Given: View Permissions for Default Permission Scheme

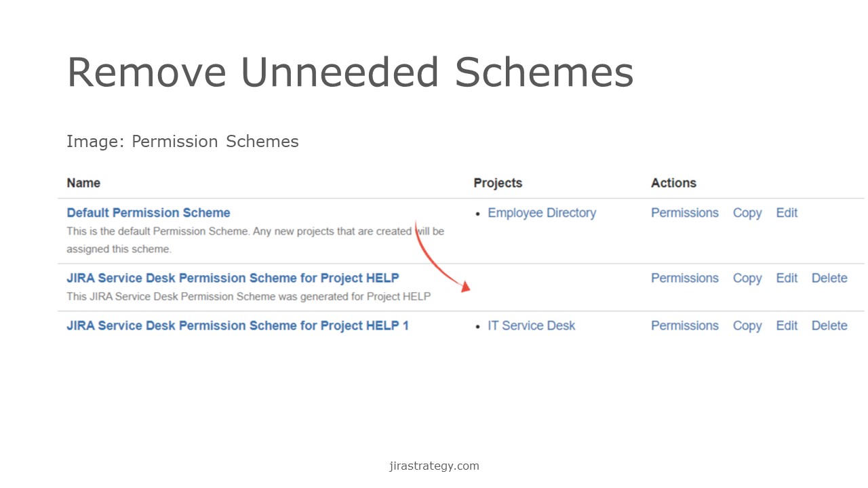Looking at the screenshot, I should tap(685, 213).
